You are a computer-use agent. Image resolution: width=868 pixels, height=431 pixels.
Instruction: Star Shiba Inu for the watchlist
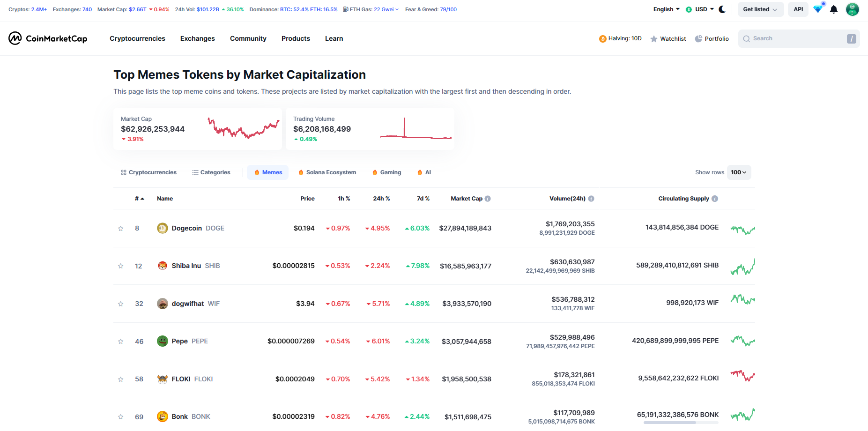121,266
